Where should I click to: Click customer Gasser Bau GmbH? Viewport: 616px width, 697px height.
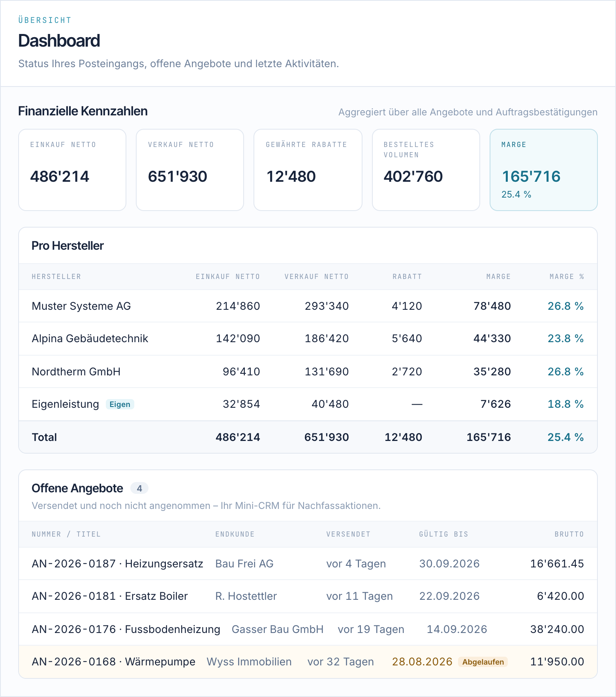(278, 629)
